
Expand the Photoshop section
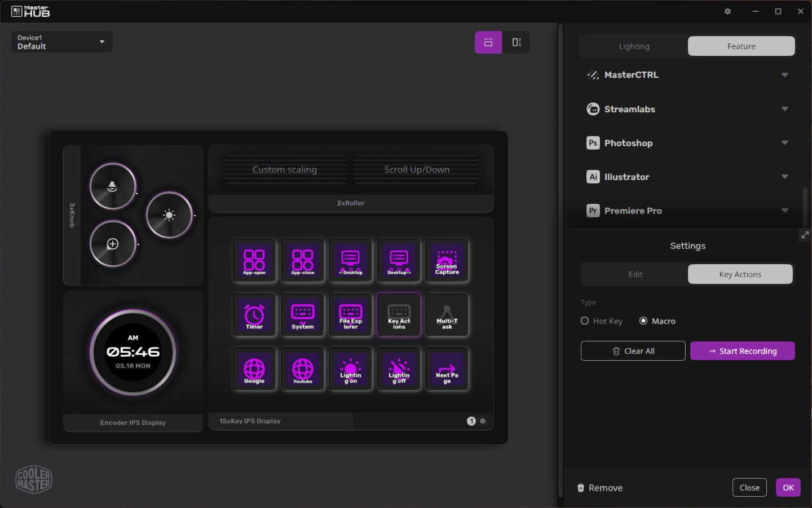(684, 143)
